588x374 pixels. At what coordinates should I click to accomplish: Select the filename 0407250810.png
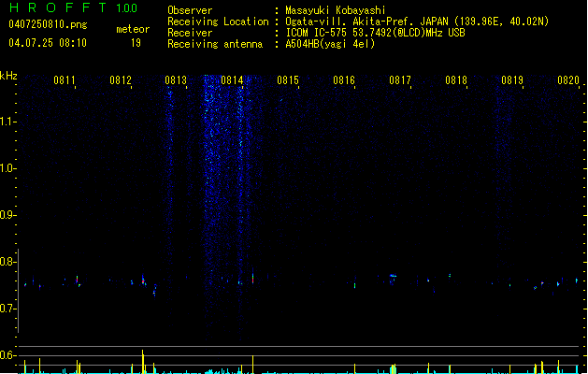click(x=48, y=24)
